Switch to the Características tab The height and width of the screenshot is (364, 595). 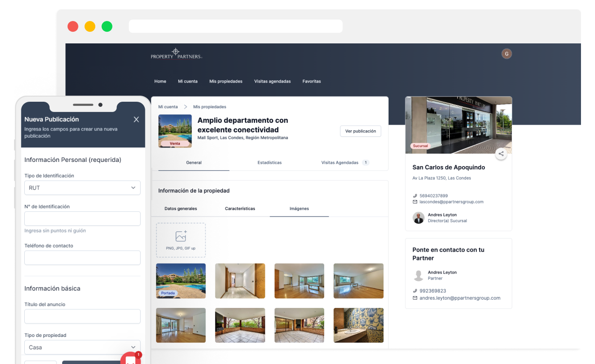[240, 209]
